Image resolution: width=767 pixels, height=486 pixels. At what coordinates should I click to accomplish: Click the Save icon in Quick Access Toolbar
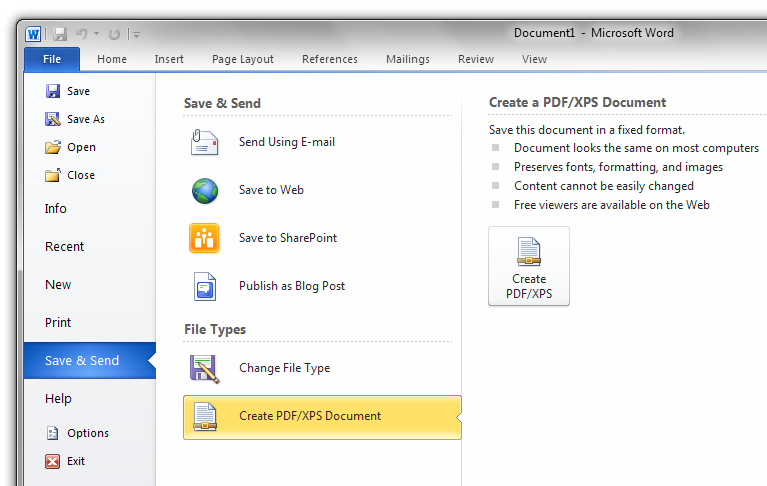[x=60, y=33]
